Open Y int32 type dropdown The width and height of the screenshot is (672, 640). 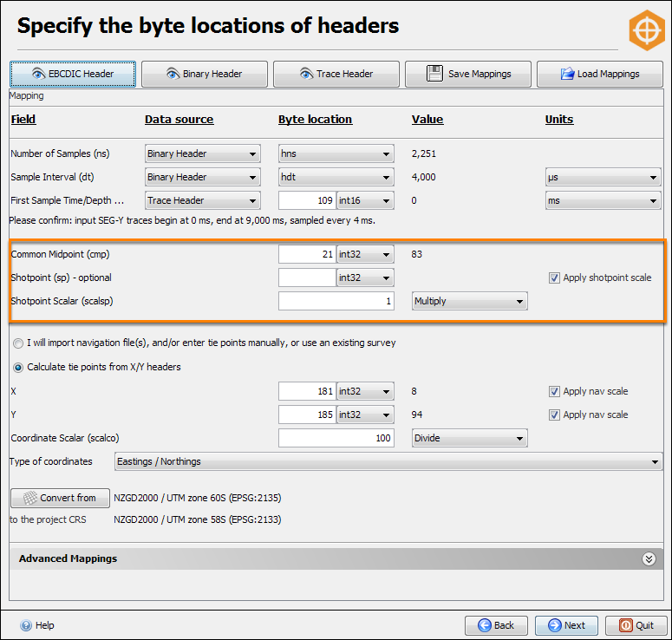click(x=365, y=415)
